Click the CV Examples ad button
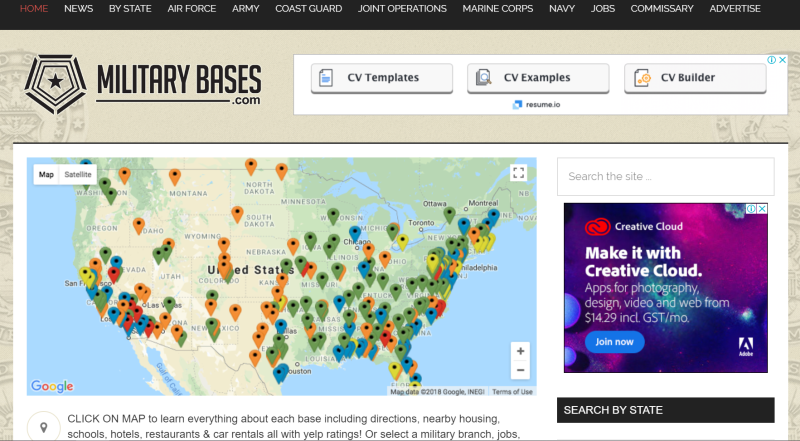The height and width of the screenshot is (441, 800). pyautogui.click(x=538, y=78)
